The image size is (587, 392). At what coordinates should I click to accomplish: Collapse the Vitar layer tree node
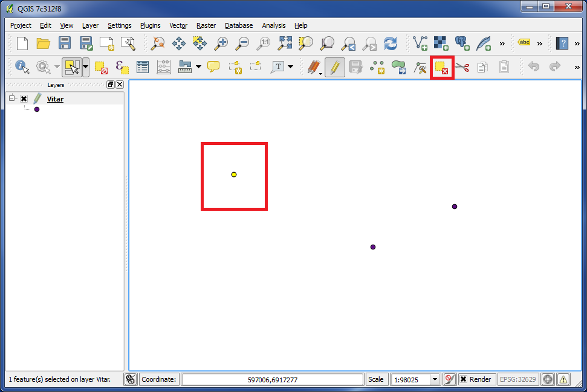[11, 98]
